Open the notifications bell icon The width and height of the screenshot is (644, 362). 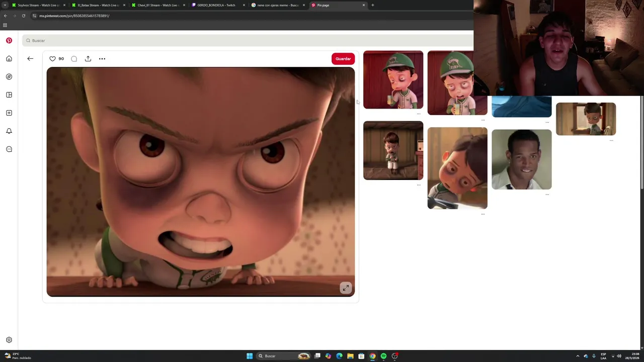(x=9, y=131)
